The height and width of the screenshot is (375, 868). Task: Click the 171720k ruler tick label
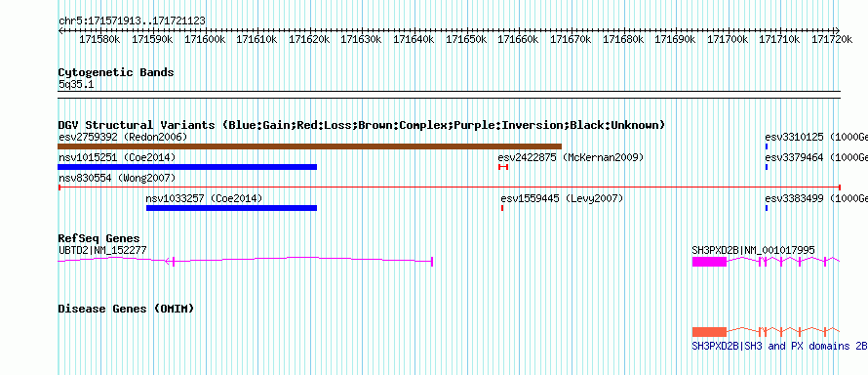pyautogui.click(x=832, y=39)
